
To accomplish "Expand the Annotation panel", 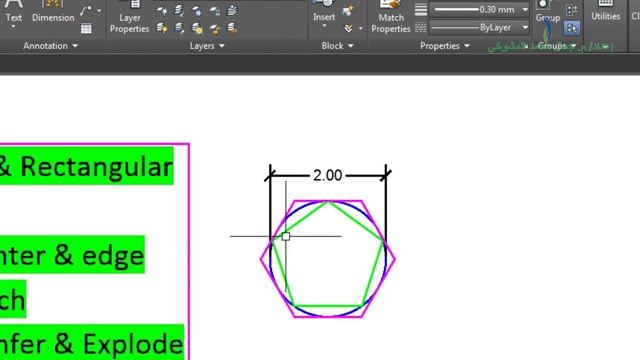I will click(50, 46).
